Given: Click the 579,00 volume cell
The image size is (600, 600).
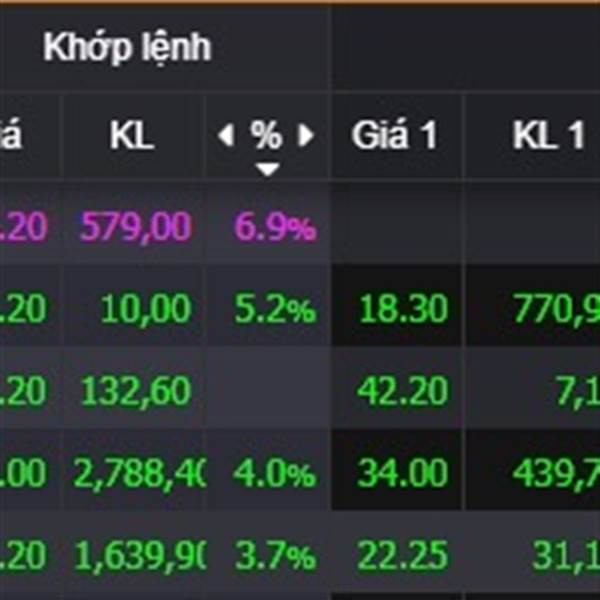Looking at the screenshot, I should click(x=135, y=227).
